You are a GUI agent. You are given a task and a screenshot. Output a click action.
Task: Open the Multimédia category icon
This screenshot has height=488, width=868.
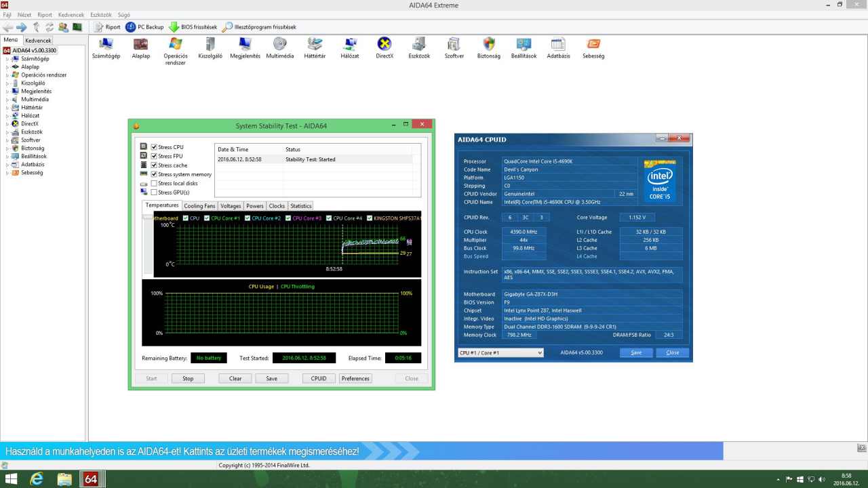[280, 48]
